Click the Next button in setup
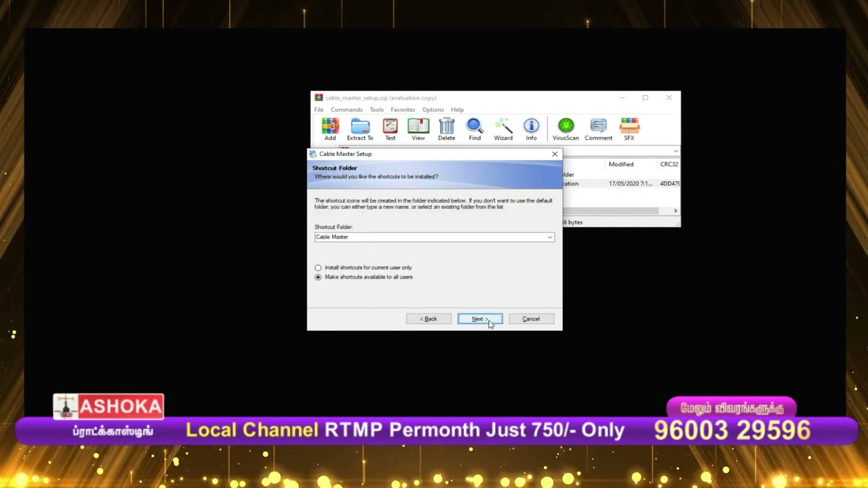Screen dimensions: 868x488 tap(480, 319)
